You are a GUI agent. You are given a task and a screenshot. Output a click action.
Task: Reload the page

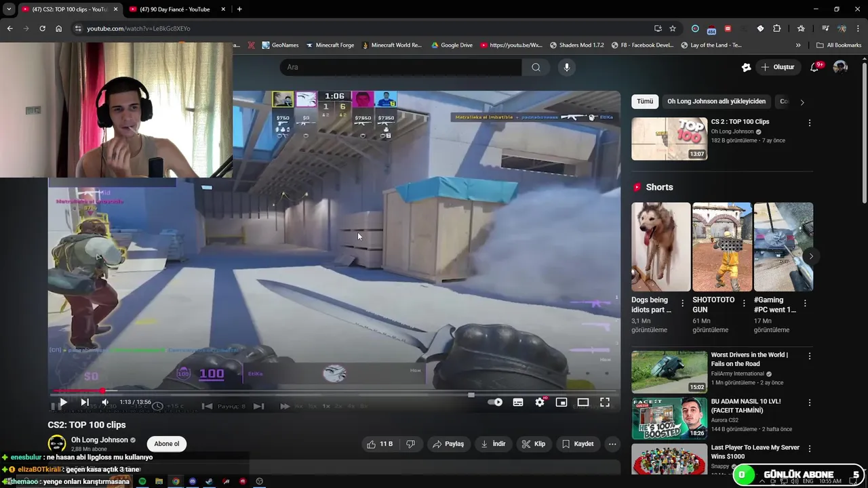pos(42,28)
